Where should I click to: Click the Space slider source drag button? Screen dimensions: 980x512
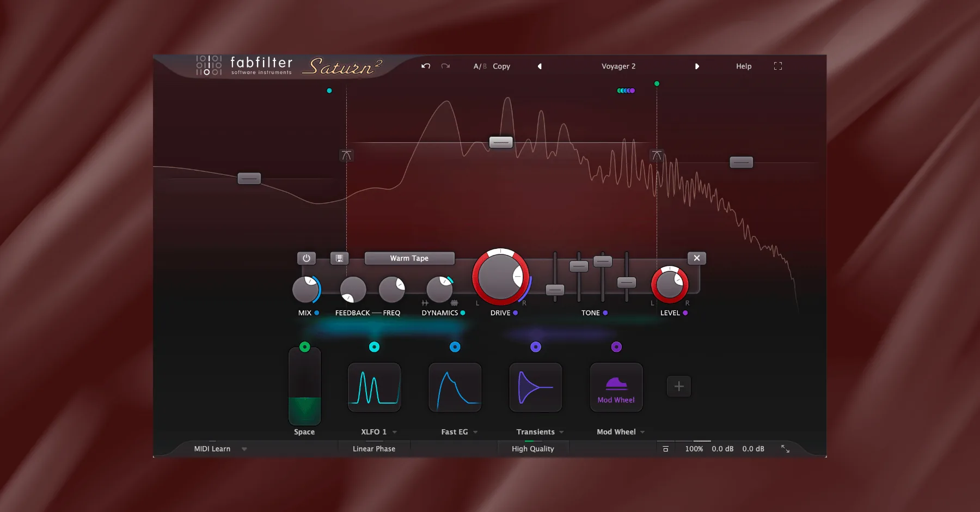click(305, 347)
